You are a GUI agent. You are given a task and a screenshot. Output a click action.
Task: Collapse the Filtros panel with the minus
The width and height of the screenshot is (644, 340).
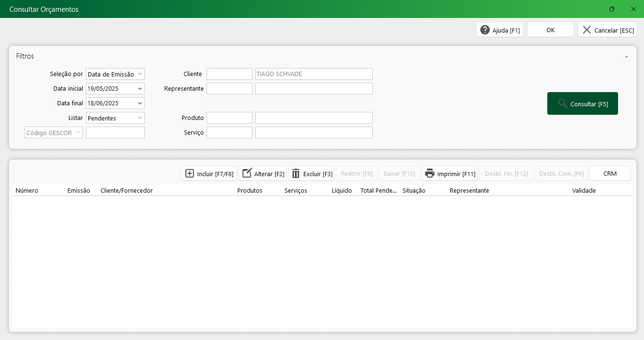pyautogui.click(x=627, y=57)
